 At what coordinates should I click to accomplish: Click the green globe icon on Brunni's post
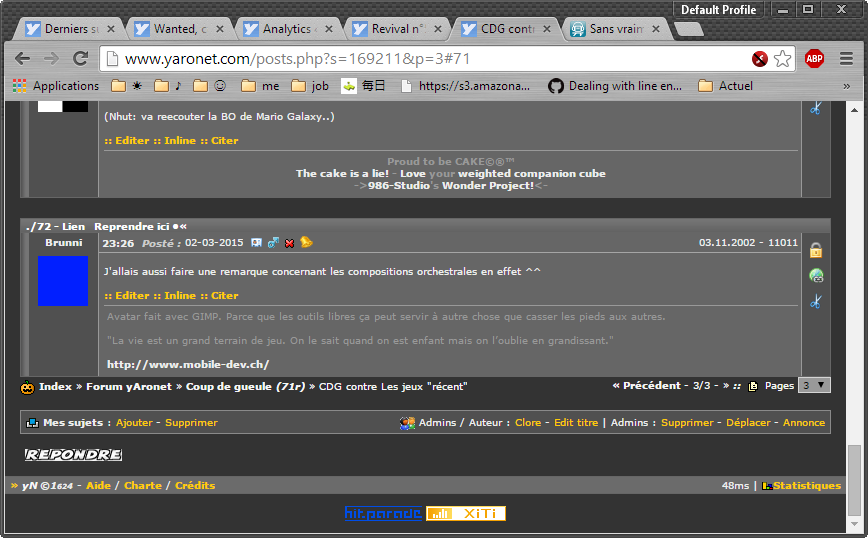point(816,276)
